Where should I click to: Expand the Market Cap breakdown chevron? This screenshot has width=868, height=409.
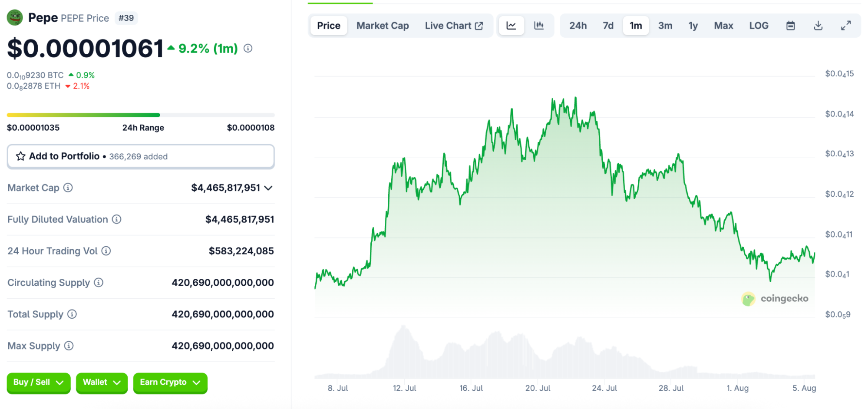pyautogui.click(x=268, y=188)
